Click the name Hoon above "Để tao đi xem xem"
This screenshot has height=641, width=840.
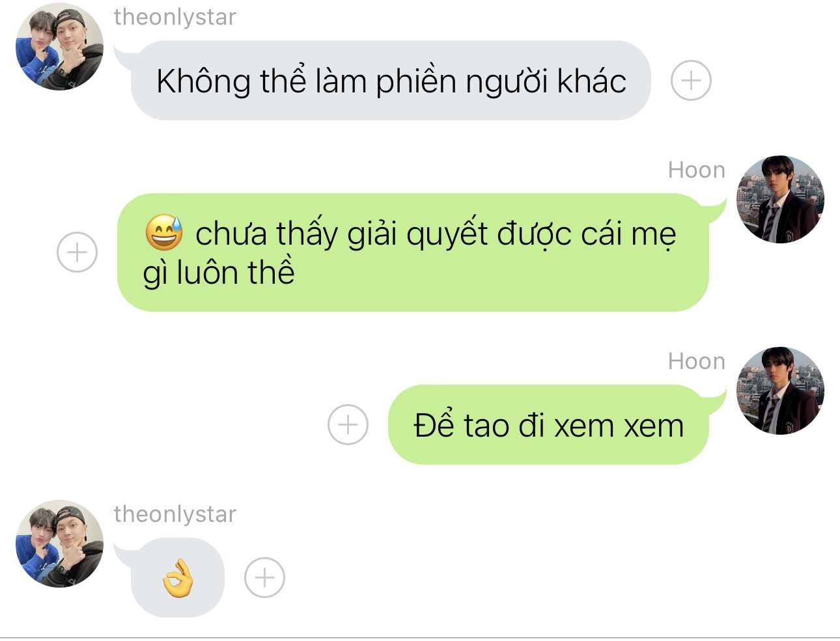pyautogui.click(x=696, y=361)
